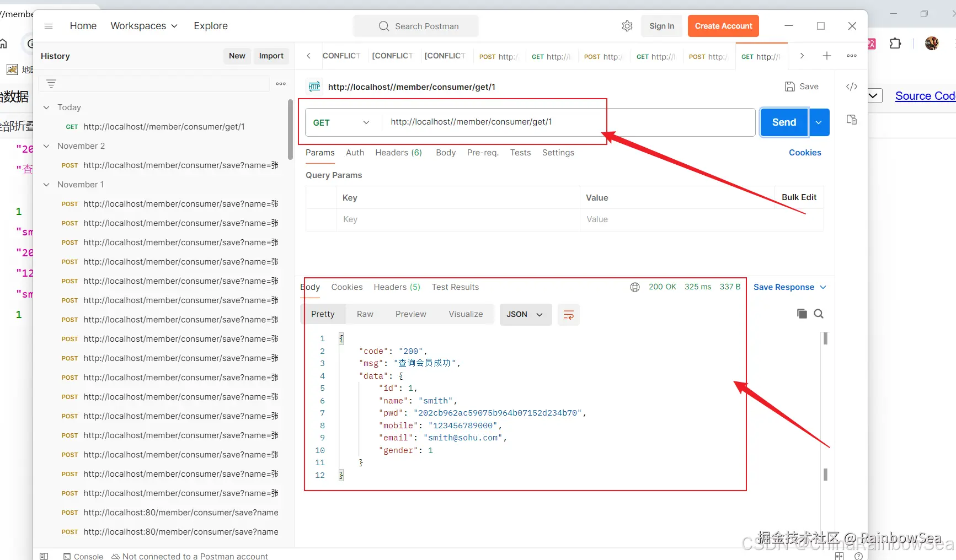Switch response view to Raw

(365, 314)
